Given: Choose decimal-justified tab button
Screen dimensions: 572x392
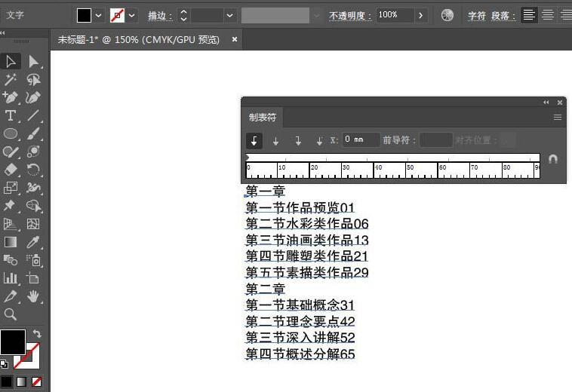Looking at the screenshot, I should (x=319, y=140).
